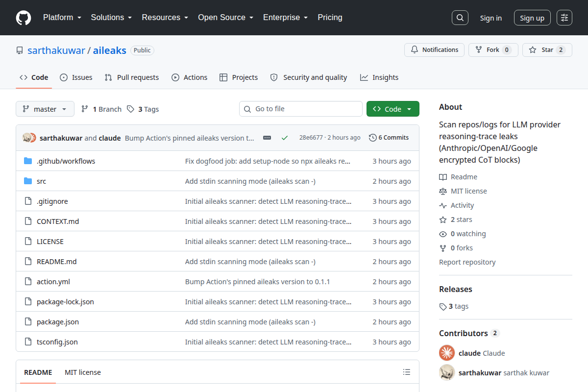The width and height of the screenshot is (588, 392).
Task: Select the README tab below file list
Action: 38,372
